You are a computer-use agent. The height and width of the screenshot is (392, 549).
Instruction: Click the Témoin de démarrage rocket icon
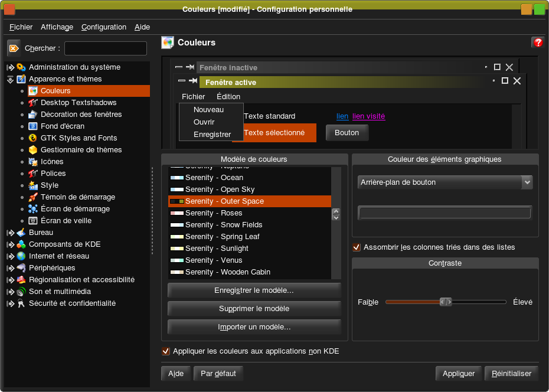coord(33,197)
